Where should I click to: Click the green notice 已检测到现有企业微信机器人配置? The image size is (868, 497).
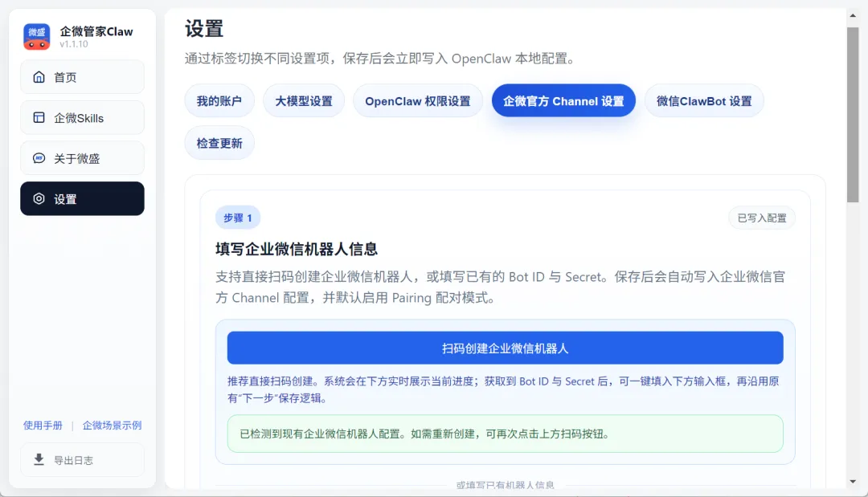click(505, 434)
